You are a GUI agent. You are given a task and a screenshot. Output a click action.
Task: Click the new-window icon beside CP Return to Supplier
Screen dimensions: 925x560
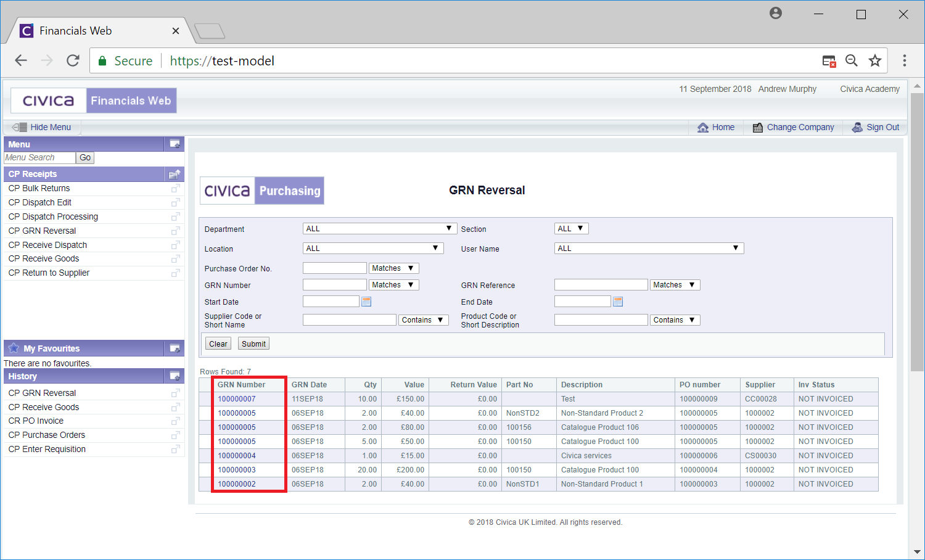176,273
